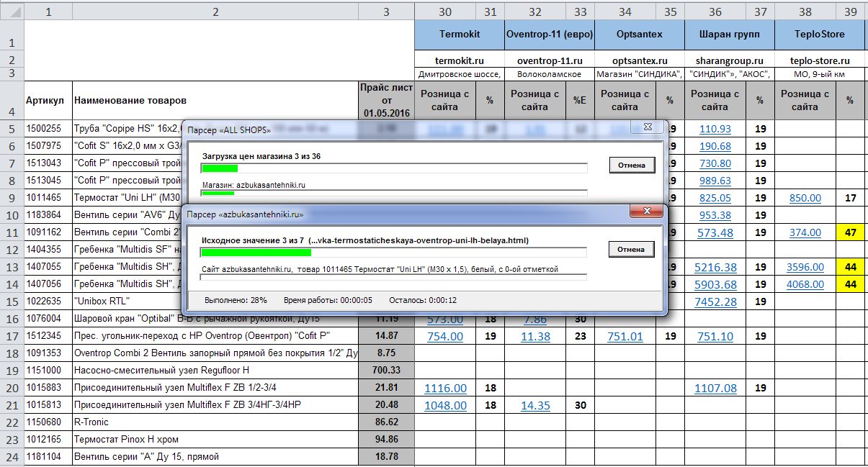The height and width of the screenshot is (467, 868).
Task: Click the shop loading progress bar
Action: click(393, 168)
